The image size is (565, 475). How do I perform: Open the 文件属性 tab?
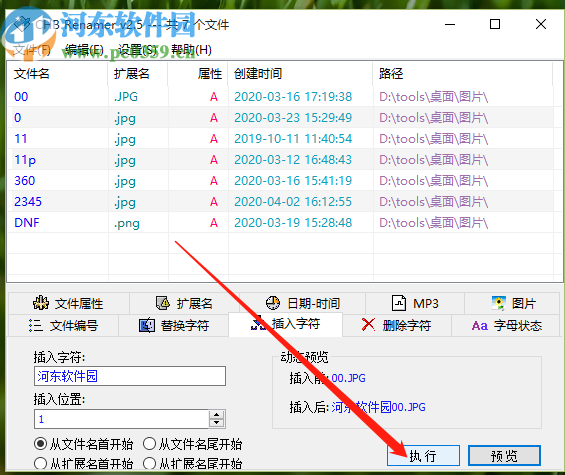pos(68,303)
